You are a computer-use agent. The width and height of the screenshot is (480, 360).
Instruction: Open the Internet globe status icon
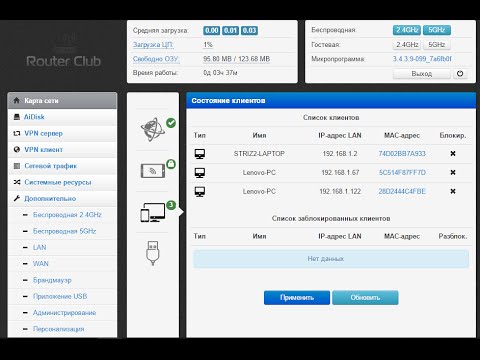153,129
